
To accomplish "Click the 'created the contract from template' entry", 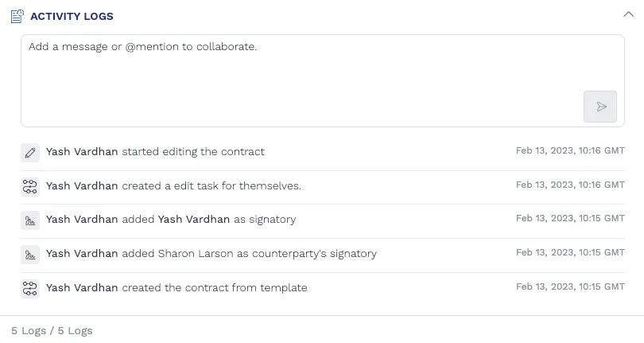I will (x=214, y=288).
